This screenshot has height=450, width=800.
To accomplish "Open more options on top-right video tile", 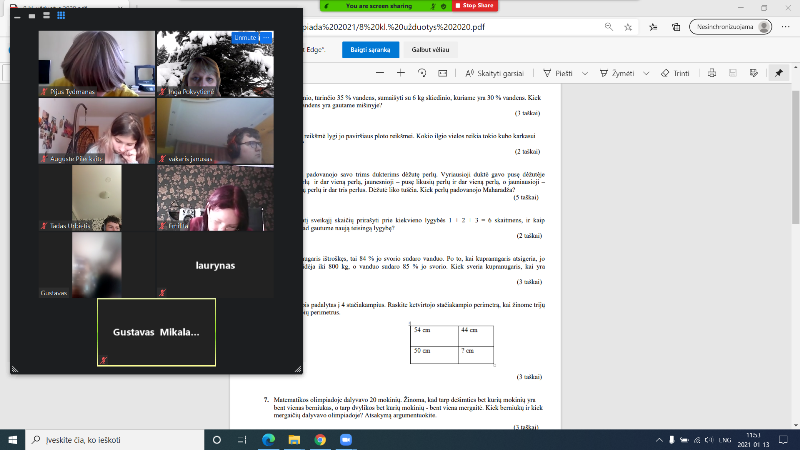I will click(266, 37).
